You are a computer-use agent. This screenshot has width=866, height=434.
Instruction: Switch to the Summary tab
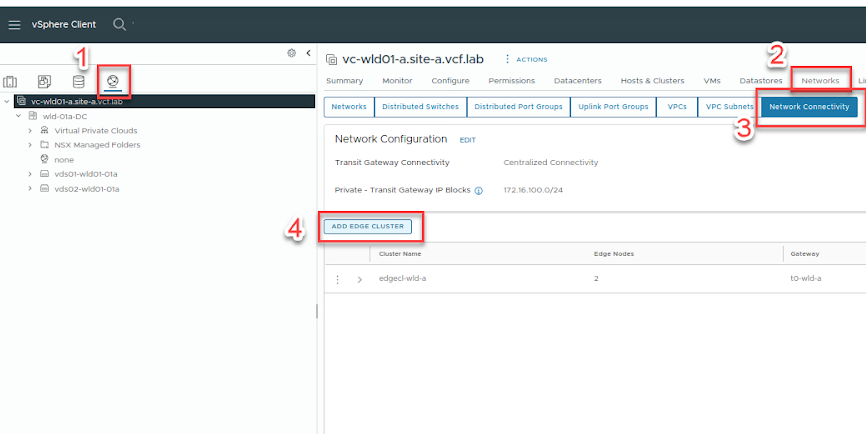pyautogui.click(x=345, y=81)
